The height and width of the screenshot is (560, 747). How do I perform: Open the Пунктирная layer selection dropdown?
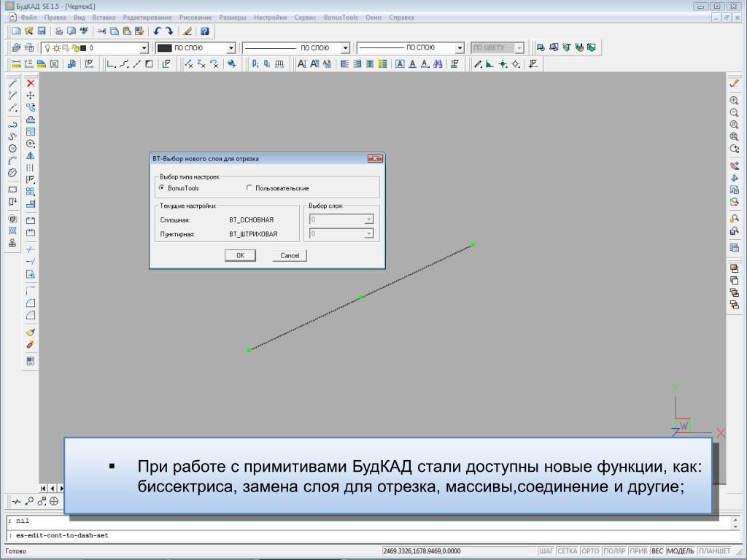coord(368,234)
